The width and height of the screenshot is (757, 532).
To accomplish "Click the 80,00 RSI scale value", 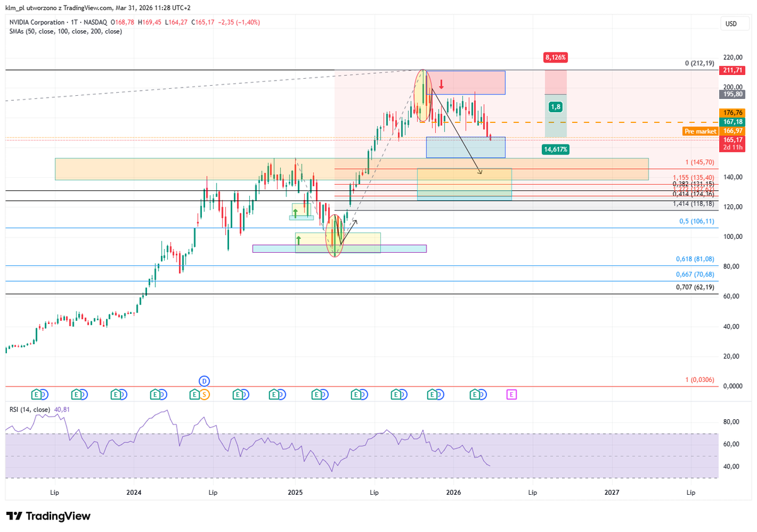I will [732, 422].
